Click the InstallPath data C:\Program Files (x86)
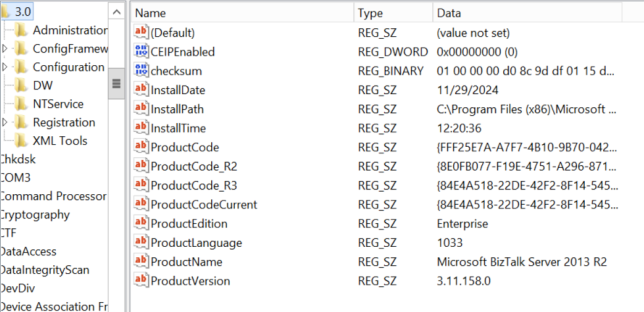Screen dimensions: 644x312 527,109
